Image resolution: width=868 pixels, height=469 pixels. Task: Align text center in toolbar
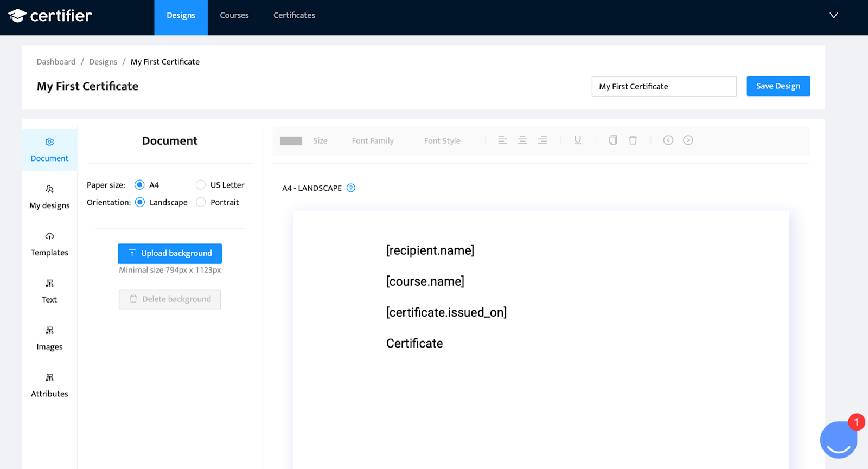point(522,140)
